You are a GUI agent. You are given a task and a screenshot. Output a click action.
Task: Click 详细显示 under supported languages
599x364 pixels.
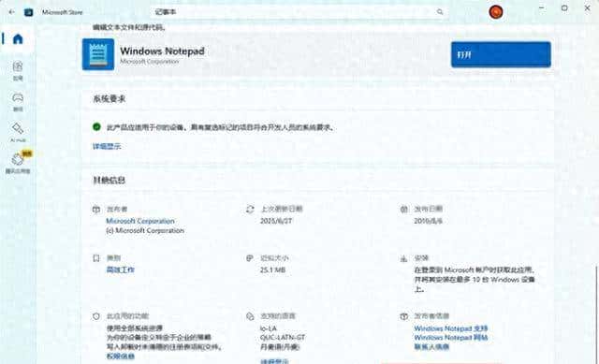point(274,361)
